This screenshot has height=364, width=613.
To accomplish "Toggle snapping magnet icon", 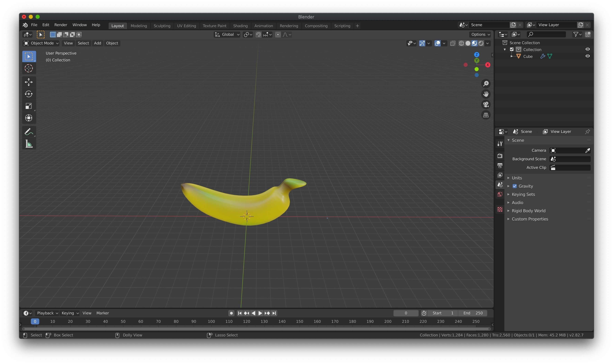I will (x=258, y=35).
